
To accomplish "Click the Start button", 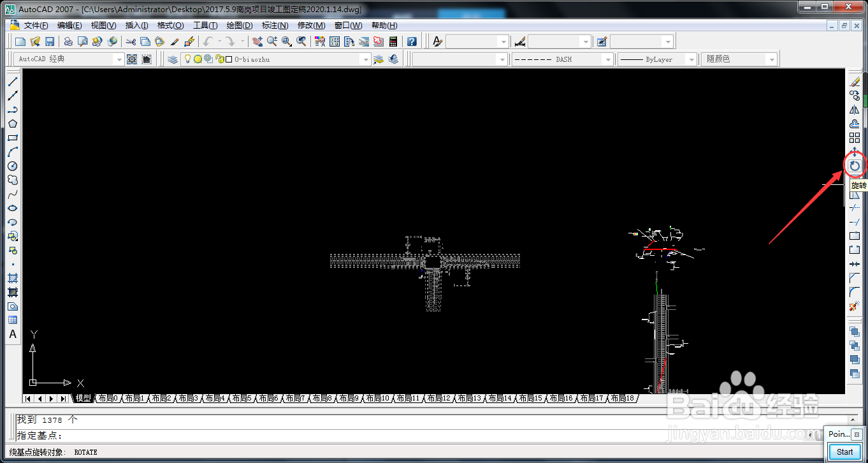I will click(845, 452).
